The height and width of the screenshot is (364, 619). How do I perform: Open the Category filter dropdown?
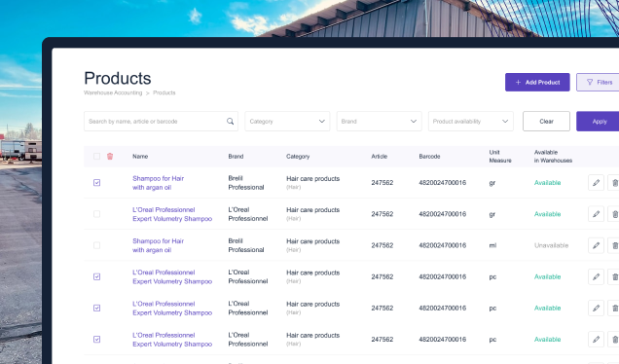pos(287,122)
